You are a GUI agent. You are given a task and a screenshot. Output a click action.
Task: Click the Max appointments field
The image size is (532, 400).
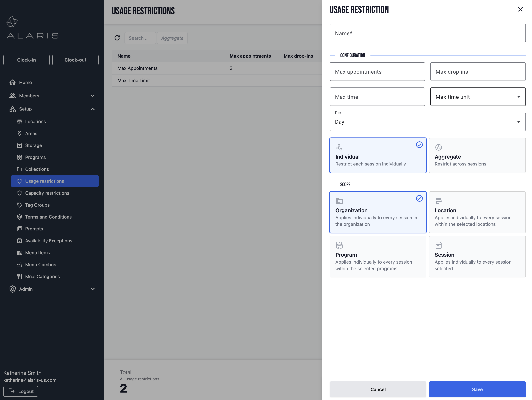(377, 72)
